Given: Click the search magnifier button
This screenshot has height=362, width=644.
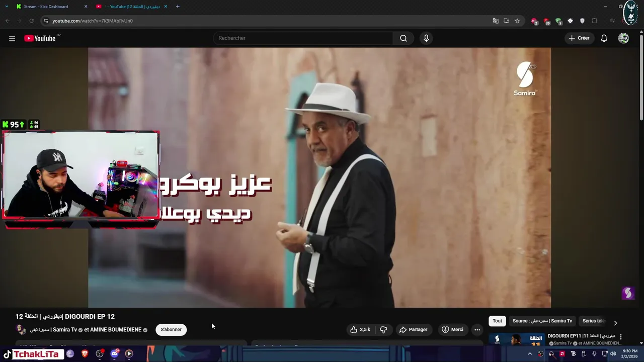Looking at the screenshot, I should coord(404,38).
